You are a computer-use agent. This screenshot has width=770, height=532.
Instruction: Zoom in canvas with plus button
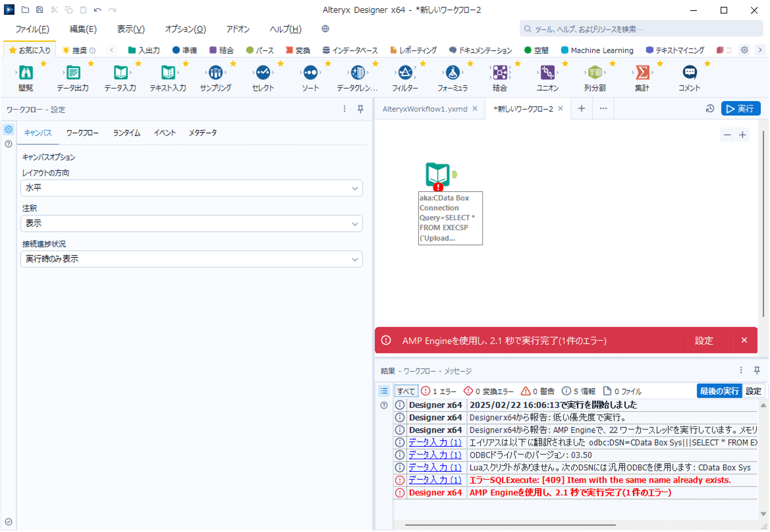click(x=743, y=135)
